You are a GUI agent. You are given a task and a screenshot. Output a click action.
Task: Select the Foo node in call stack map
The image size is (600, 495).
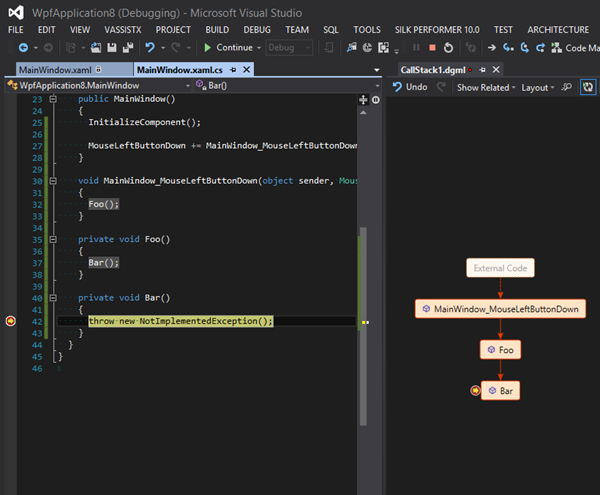point(501,350)
